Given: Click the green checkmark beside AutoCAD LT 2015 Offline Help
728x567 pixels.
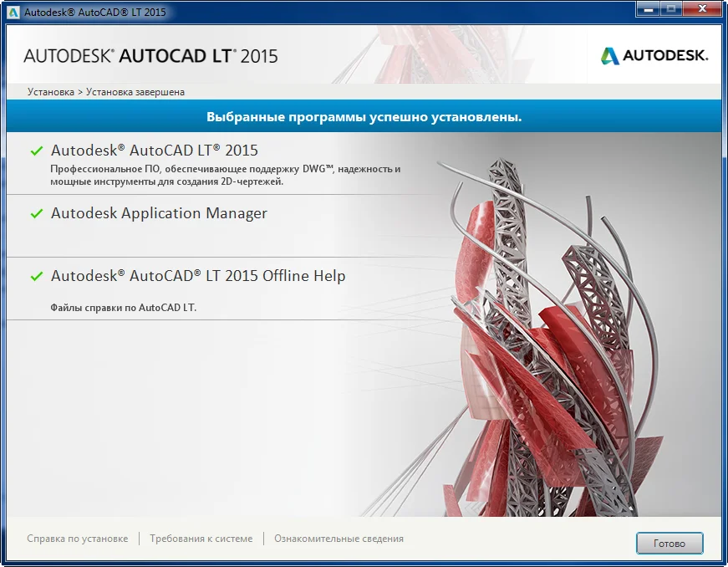Looking at the screenshot, I should tap(37, 276).
